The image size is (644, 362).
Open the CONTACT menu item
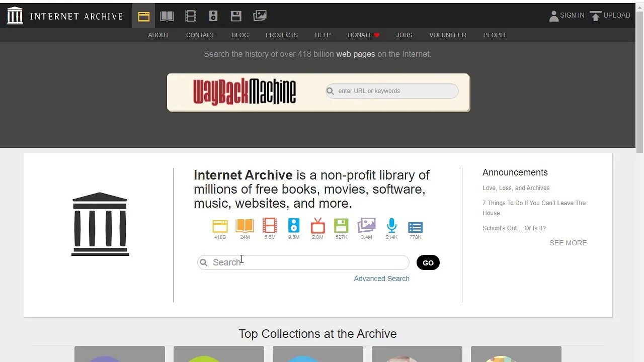[200, 35]
